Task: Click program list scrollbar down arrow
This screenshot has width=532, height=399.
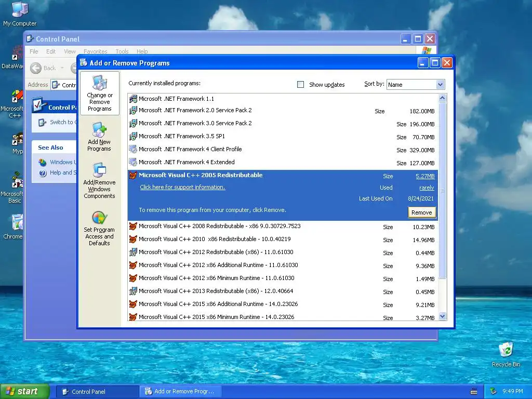Action: point(442,316)
